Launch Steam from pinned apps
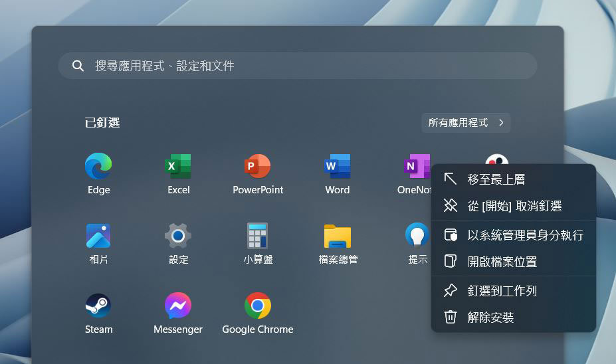This screenshot has width=616, height=364. pos(98,313)
